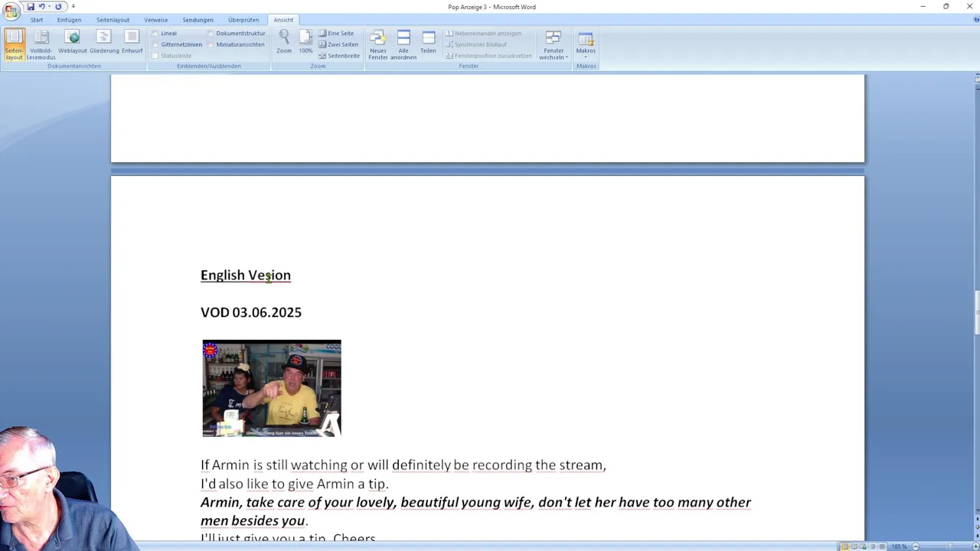
Task: Open the Start ribbon tab
Action: pos(37,20)
